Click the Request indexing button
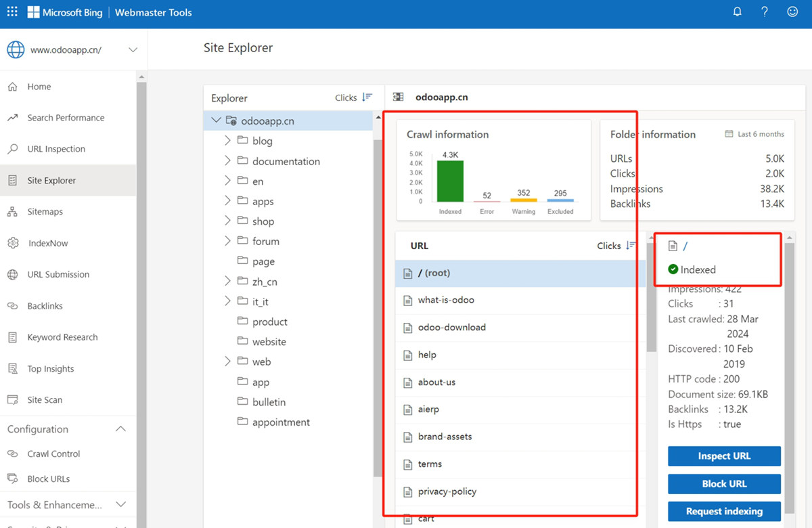This screenshot has height=528, width=812. point(724,511)
